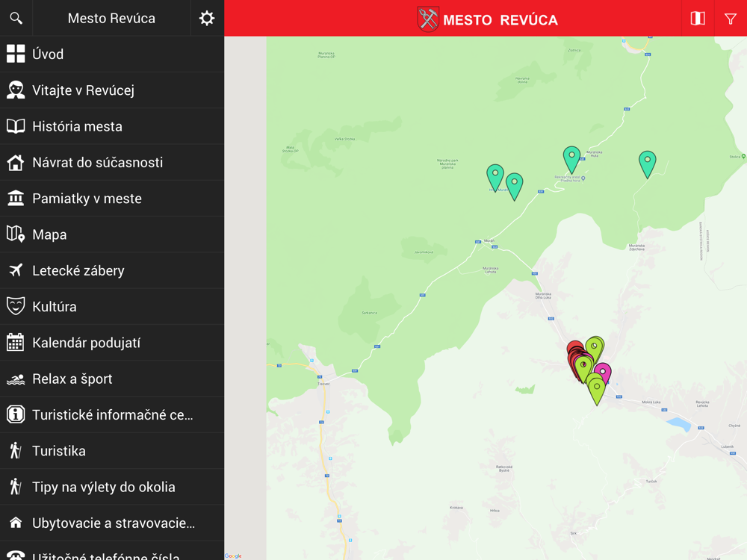Click the Mesto Revúca sidebar title
Image resolution: width=747 pixels, height=560 pixels.
pos(111,18)
